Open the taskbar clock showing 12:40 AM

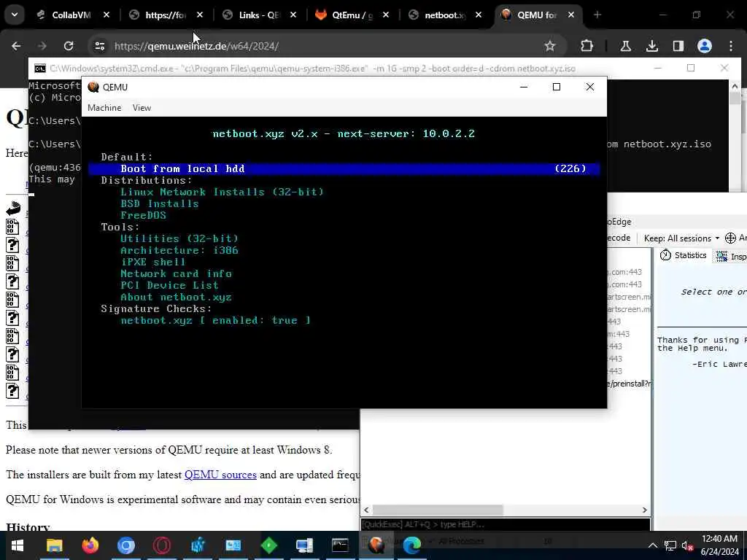720,545
